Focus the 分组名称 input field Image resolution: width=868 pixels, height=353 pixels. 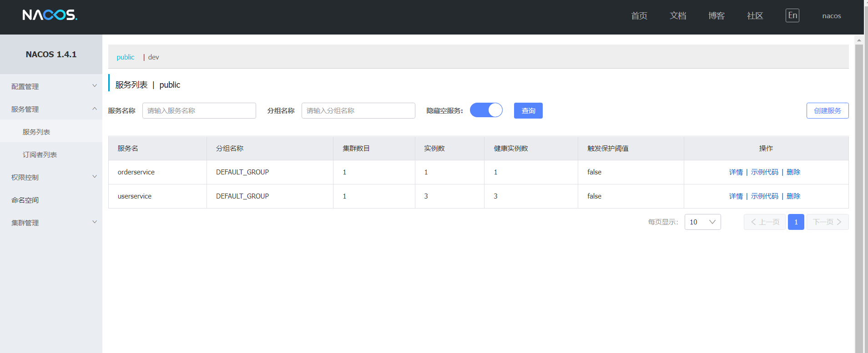click(358, 110)
